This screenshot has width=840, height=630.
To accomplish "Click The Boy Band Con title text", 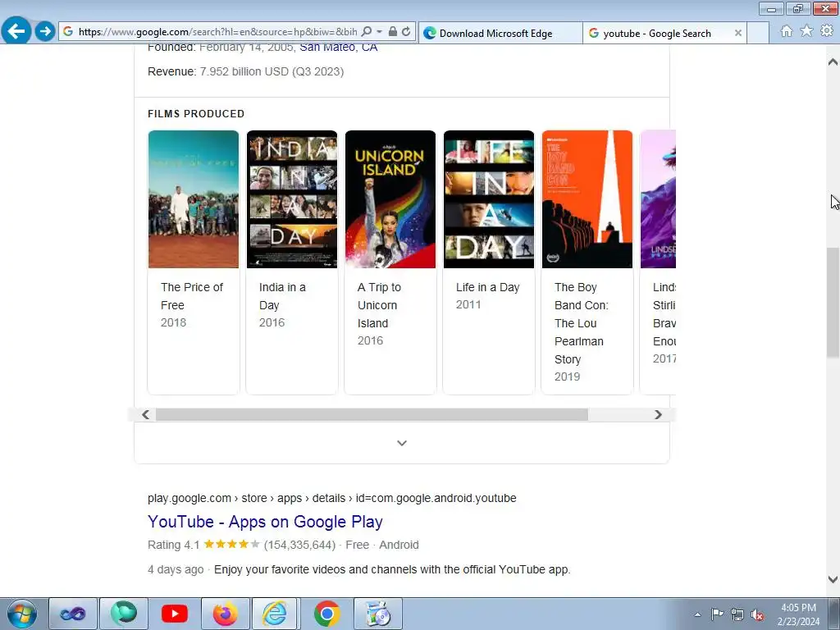I will (582, 323).
